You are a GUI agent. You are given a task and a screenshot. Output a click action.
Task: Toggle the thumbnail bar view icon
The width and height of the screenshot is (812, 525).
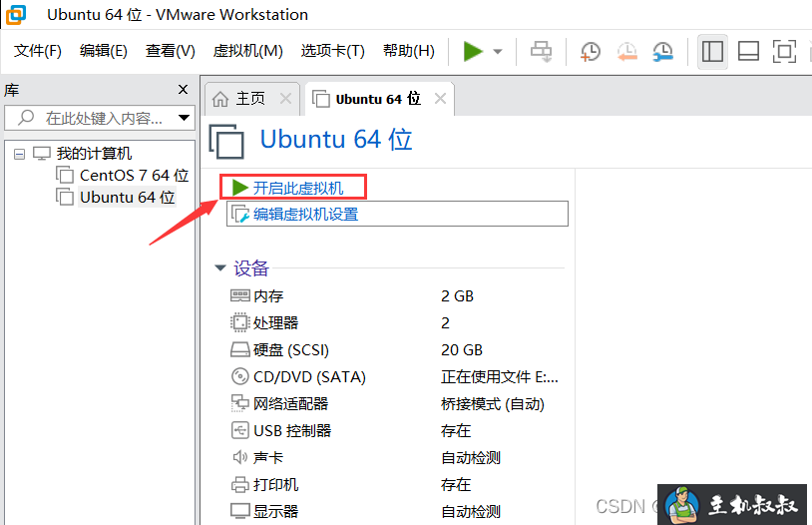pos(748,52)
